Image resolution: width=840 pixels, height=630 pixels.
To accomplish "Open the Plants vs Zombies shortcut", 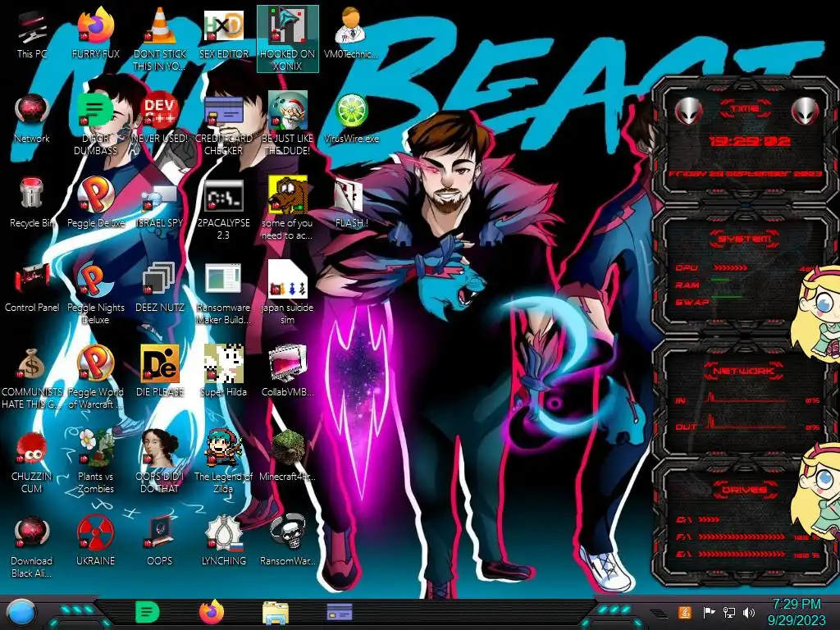I will coord(96,462).
